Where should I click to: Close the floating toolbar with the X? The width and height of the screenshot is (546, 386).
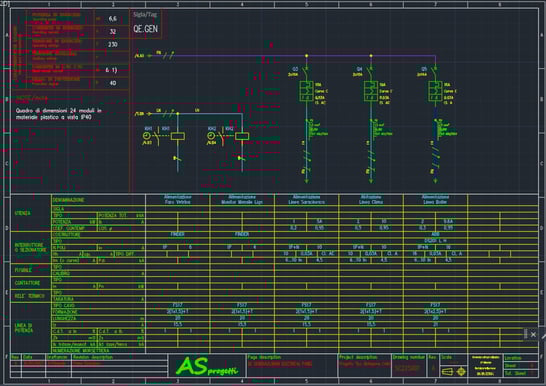point(533,334)
